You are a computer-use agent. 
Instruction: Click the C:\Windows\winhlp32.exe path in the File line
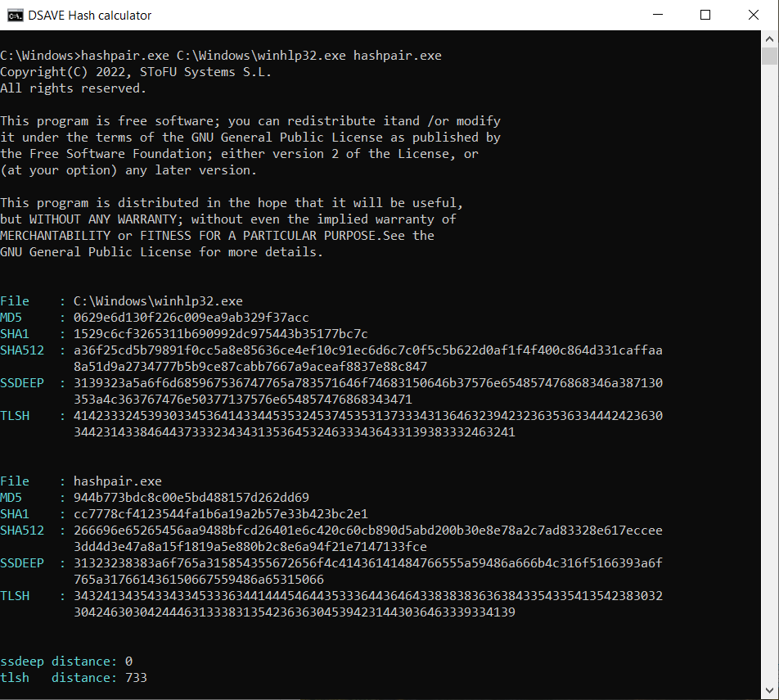(x=158, y=301)
